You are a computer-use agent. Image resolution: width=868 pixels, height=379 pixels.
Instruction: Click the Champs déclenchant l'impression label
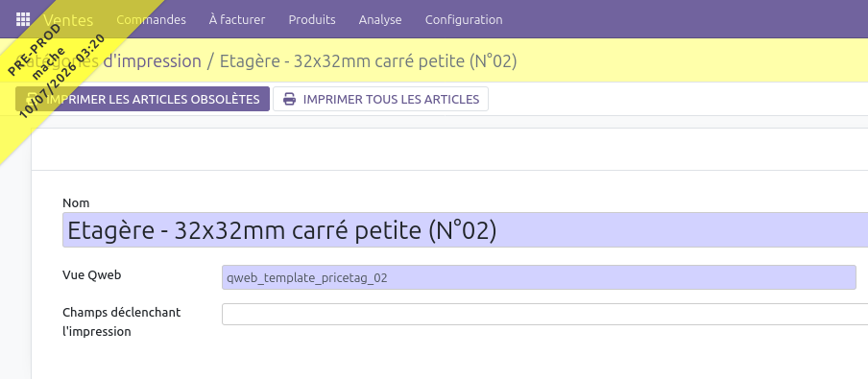pyautogui.click(x=122, y=322)
